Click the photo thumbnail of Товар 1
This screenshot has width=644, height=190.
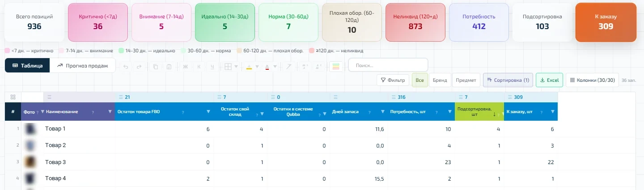point(31,129)
